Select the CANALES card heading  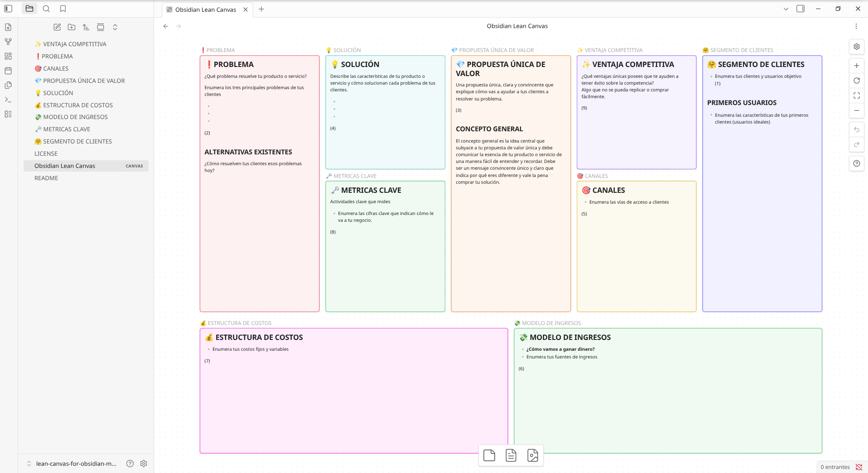point(603,190)
